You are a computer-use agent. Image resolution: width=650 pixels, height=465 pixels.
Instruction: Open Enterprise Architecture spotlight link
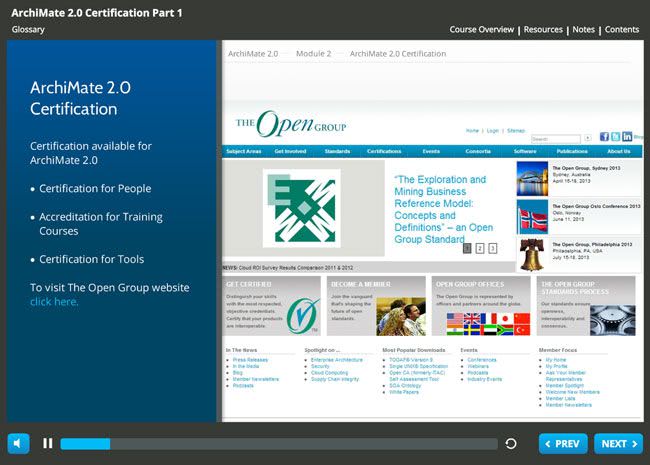[337, 360]
